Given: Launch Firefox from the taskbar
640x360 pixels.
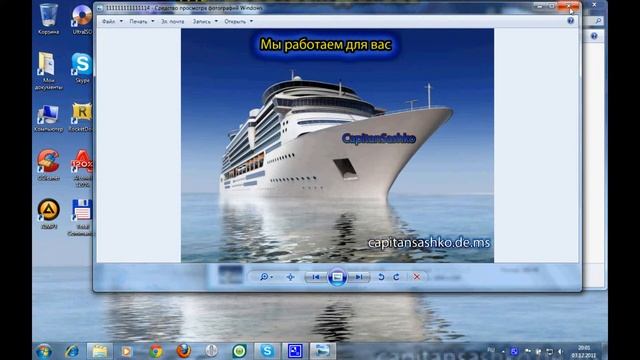Looking at the screenshot, I should click(x=183, y=351).
